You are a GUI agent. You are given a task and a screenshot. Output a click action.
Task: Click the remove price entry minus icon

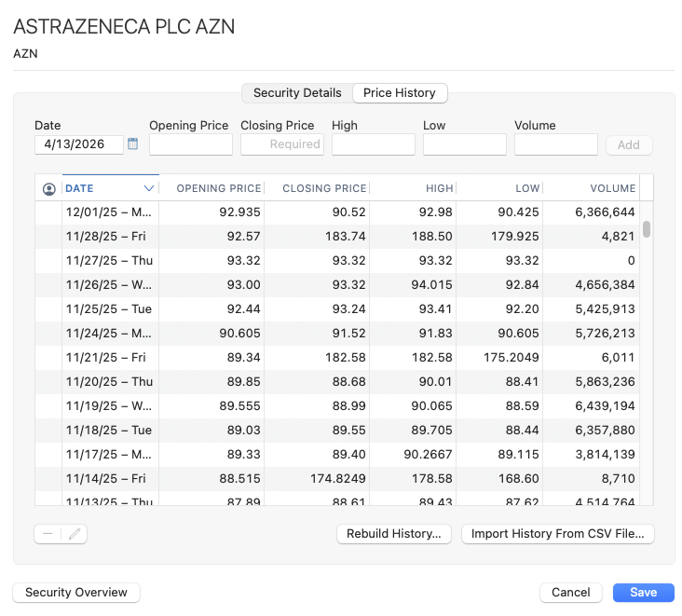[48, 534]
